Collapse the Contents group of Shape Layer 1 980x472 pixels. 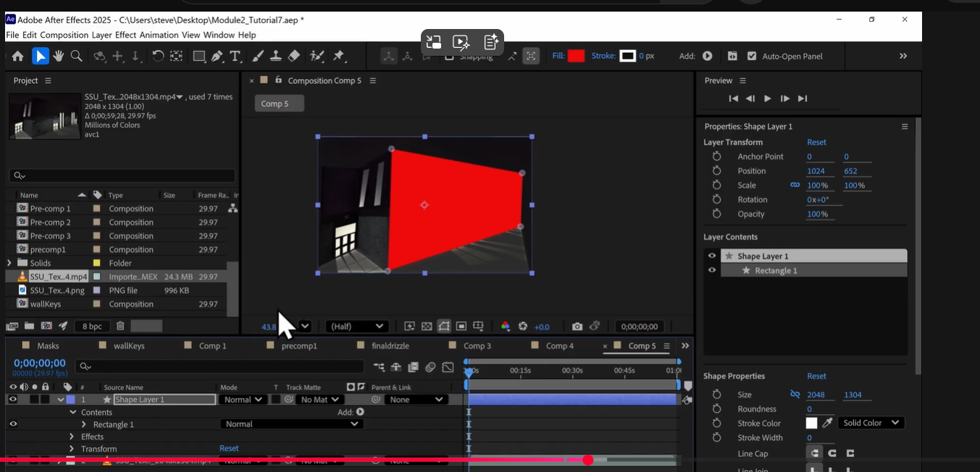tap(72, 411)
